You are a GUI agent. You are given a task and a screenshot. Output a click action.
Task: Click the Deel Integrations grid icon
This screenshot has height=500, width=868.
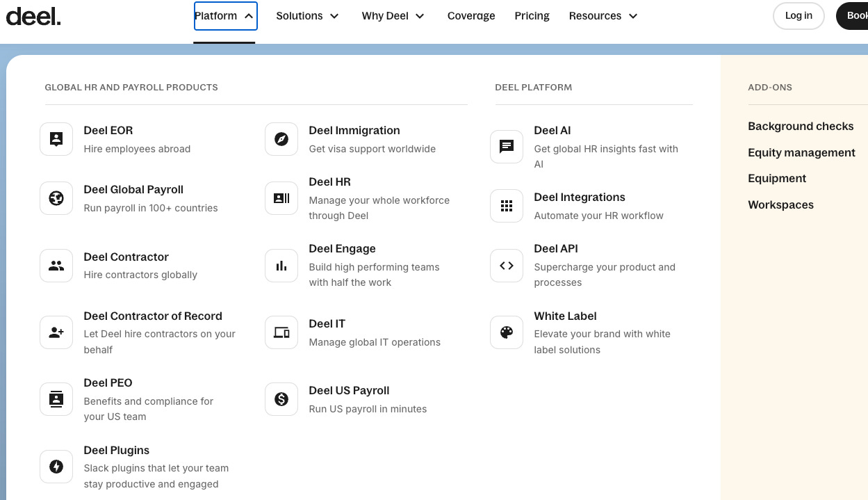click(507, 206)
